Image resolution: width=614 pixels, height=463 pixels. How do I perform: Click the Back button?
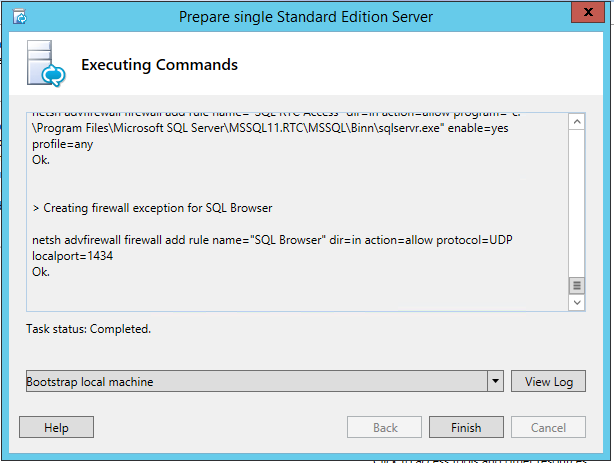384,427
